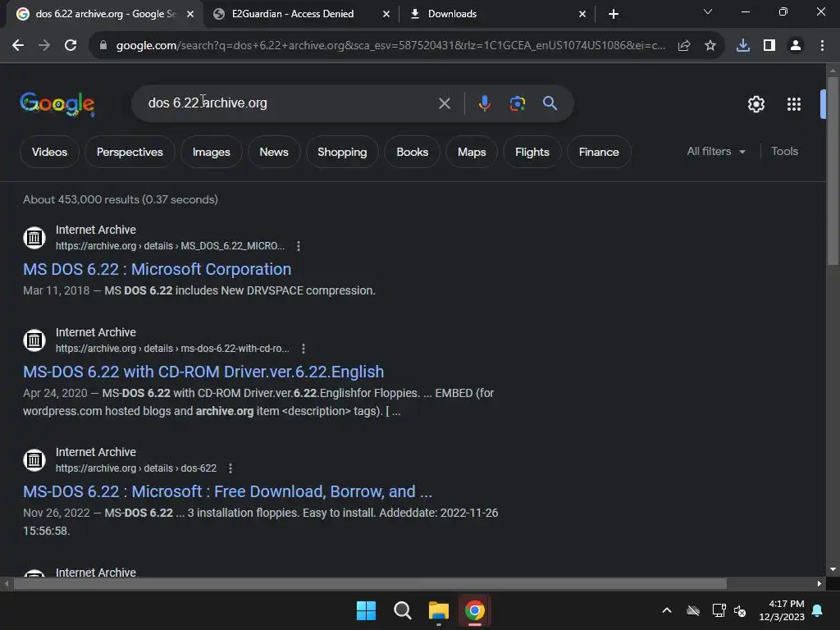Click the scrollbar down arrow
The height and width of the screenshot is (630, 840).
point(833,570)
